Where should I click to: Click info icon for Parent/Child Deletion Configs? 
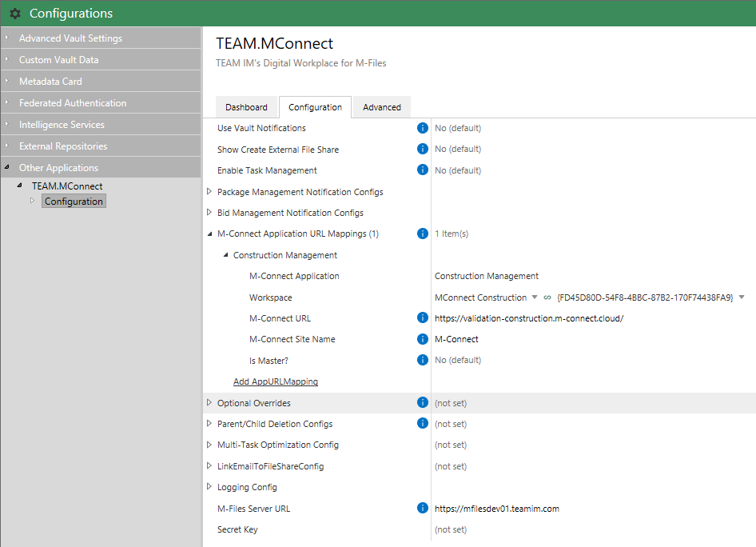423,424
